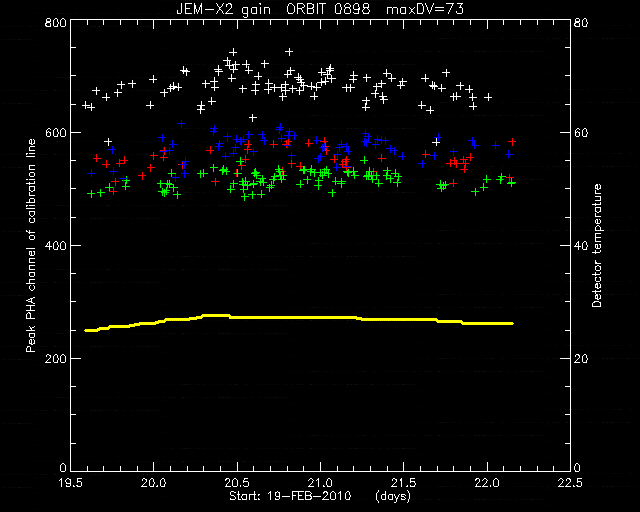Click the "(days)" unit label
This screenshot has width=640, height=512.
[x=393, y=496]
